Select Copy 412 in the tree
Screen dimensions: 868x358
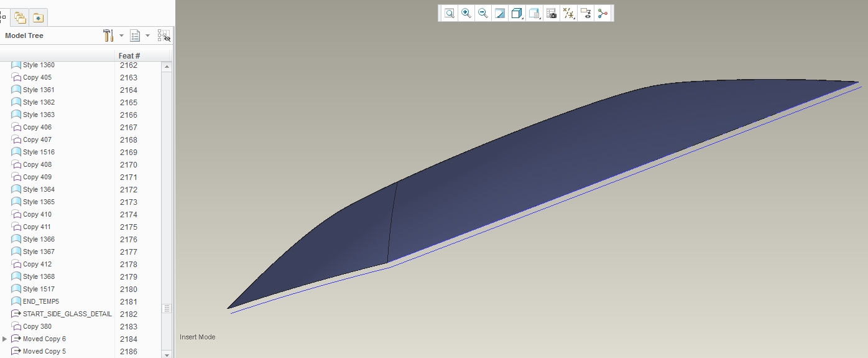(x=37, y=264)
